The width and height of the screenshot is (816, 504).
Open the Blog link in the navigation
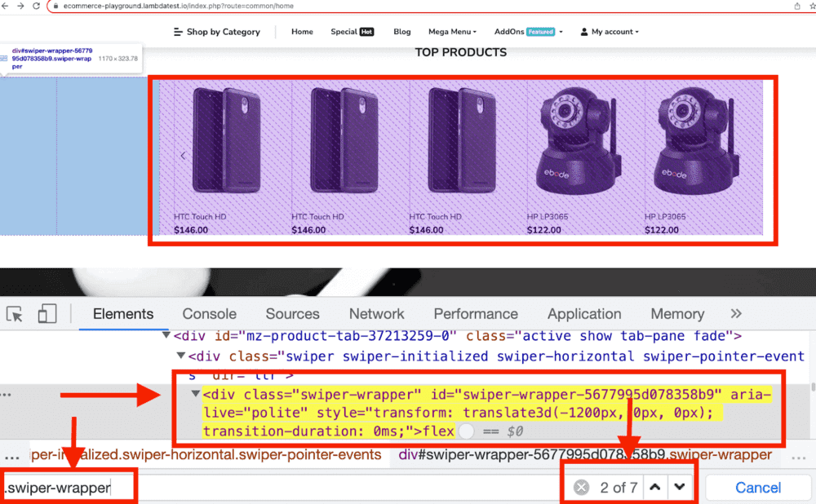401,31
